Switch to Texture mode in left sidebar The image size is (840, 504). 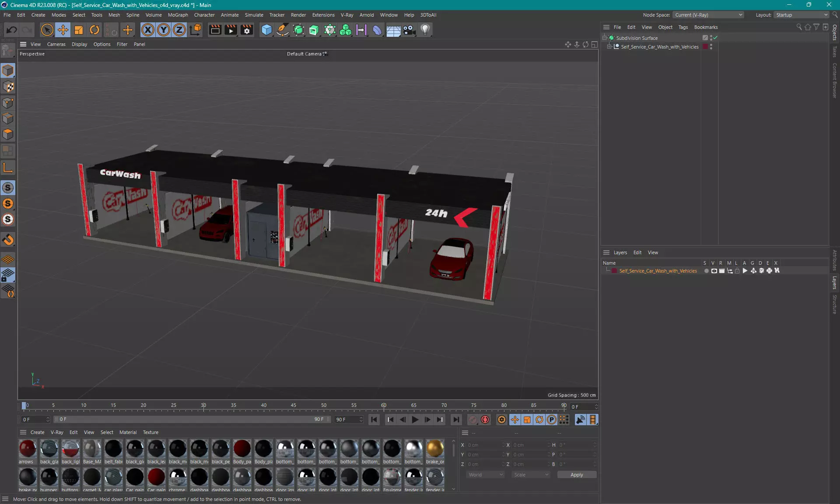point(8,87)
